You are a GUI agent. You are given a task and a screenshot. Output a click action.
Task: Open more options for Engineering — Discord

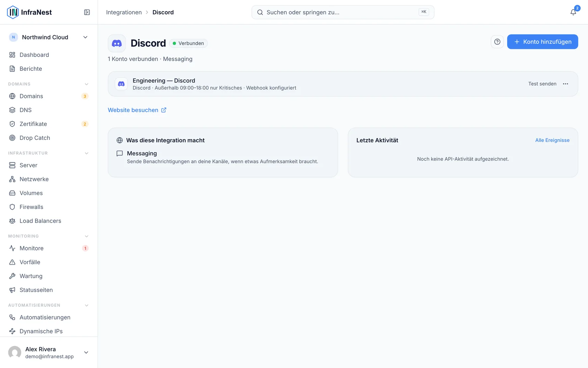(565, 84)
